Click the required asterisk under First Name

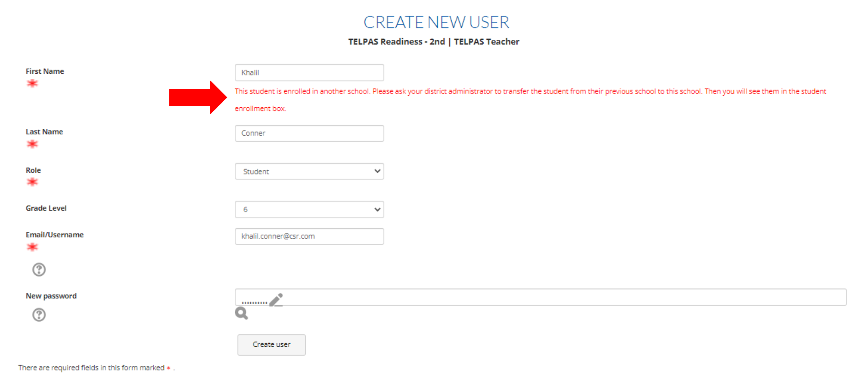point(32,83)
